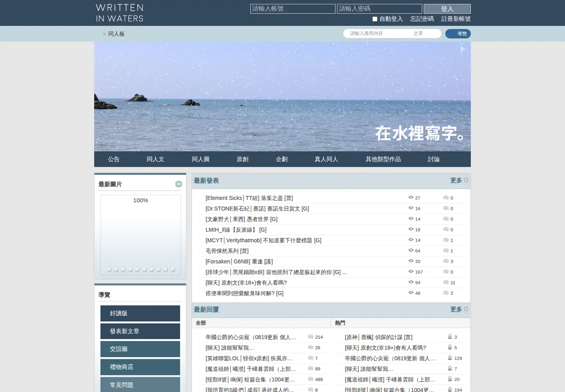Open the 真人同人 menu
This screenshot has width=565, height=392.
326,159
